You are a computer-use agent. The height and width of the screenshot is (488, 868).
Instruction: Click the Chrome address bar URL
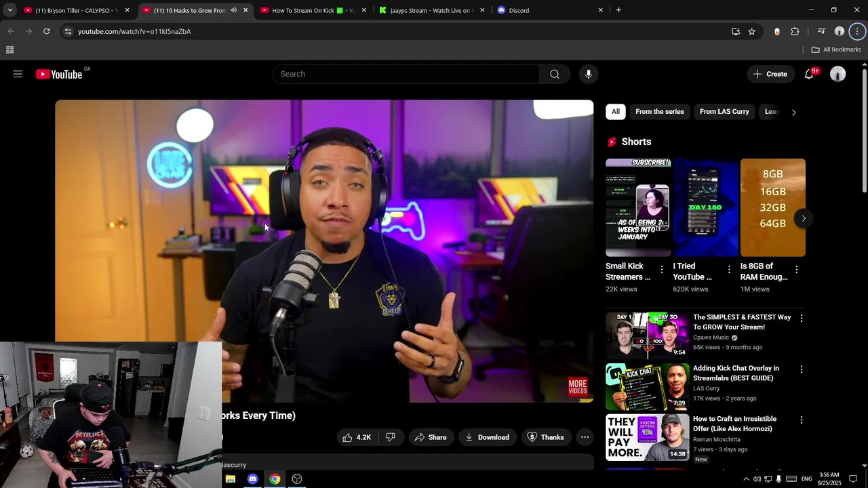[x=134, y=31]
